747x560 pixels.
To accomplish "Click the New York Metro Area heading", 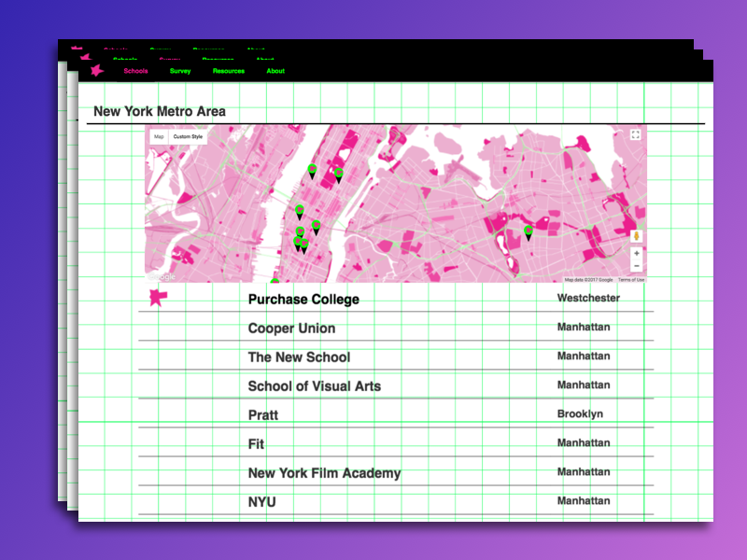I will (x=160, y=111).
